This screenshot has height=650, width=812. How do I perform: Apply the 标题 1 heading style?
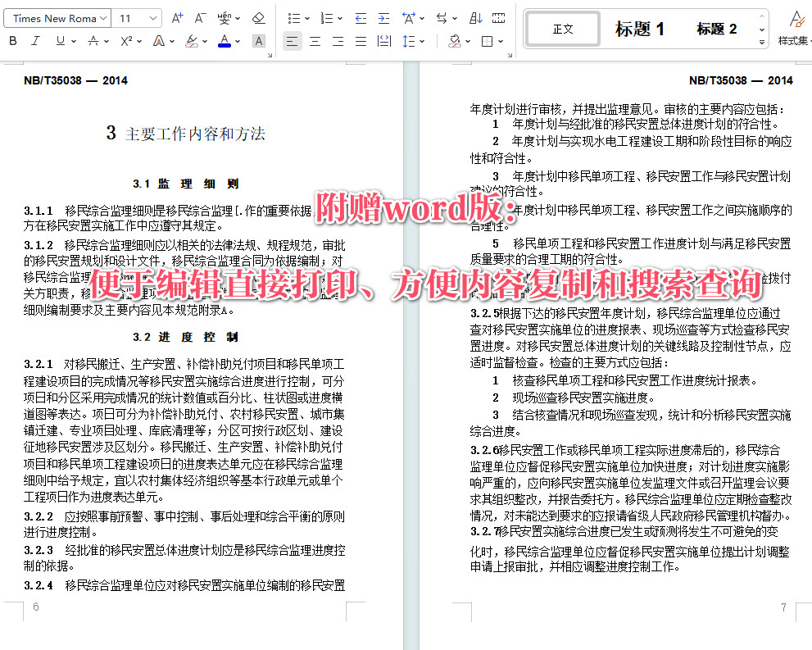(x=640, y=29)
